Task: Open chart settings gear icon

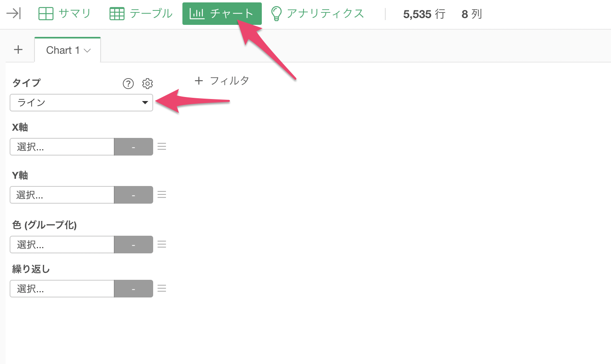Action: pyautogui.click(x=148, y=83)
